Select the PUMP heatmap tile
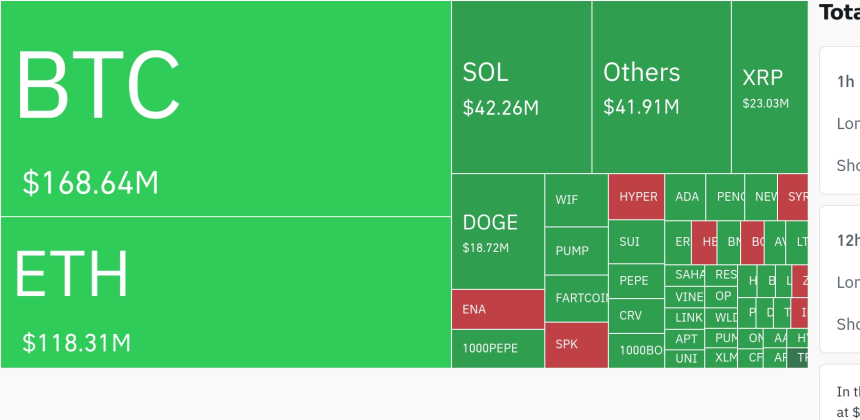The image size is (860, 420). click(576, 251)
